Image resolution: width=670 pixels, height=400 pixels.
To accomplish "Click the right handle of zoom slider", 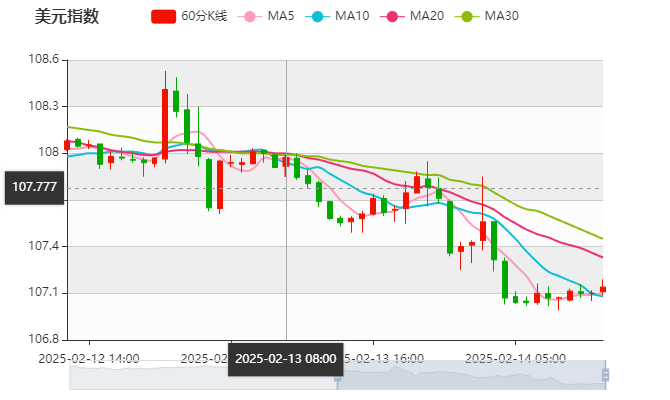I will (608, 375).
